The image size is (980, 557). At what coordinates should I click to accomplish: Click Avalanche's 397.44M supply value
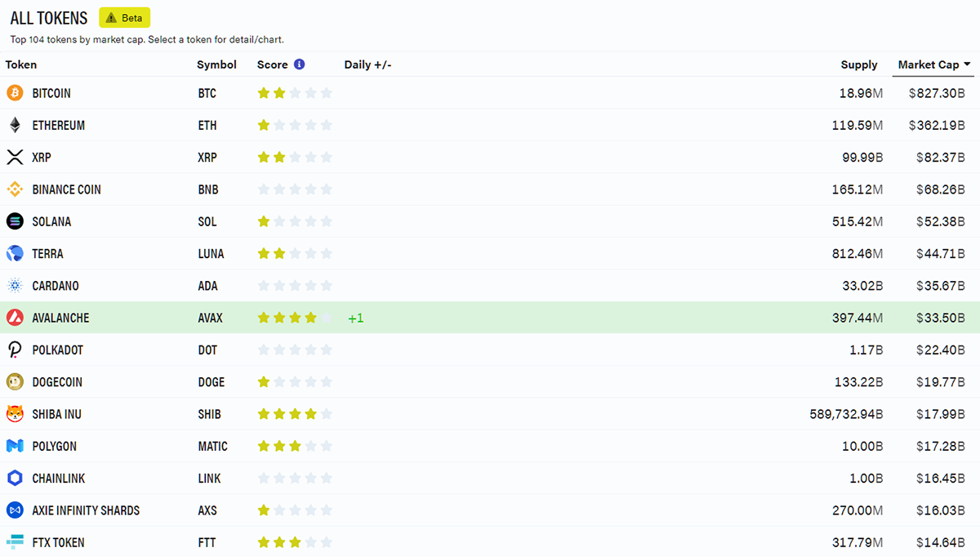pyautogui.click(x=857, y=318)
